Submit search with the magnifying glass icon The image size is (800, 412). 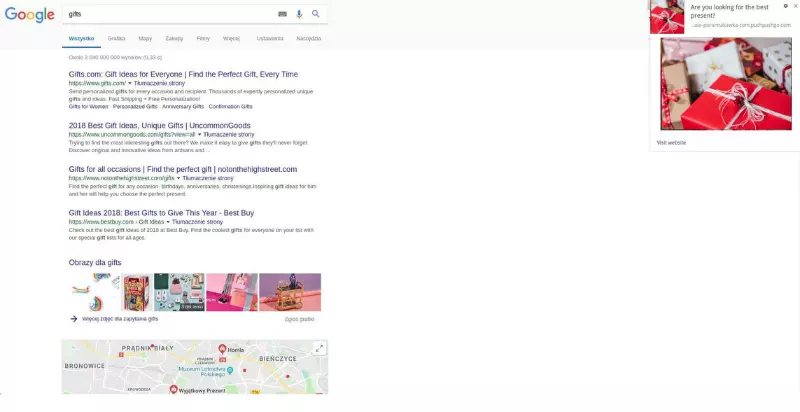pyautogui.click(x=316, y=14)
